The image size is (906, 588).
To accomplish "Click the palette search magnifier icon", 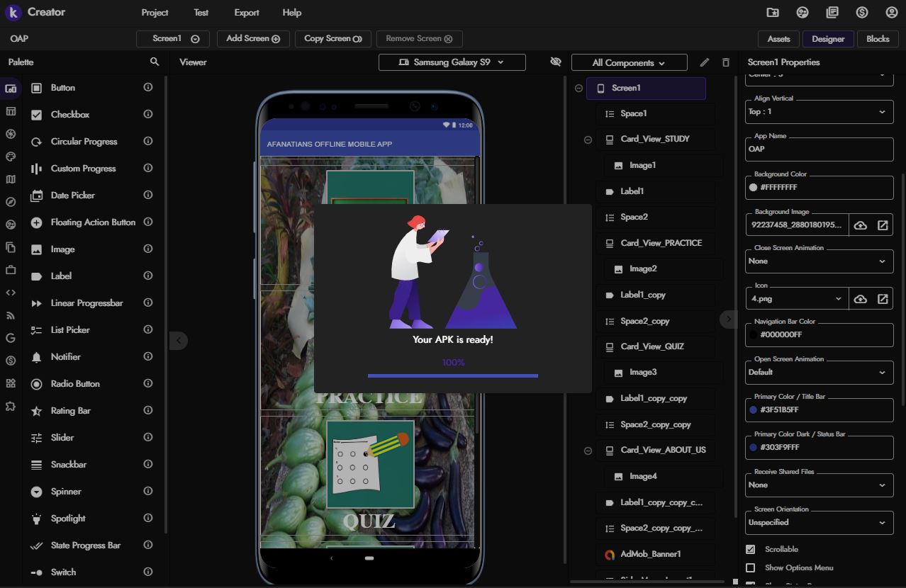I will point(155,62).
